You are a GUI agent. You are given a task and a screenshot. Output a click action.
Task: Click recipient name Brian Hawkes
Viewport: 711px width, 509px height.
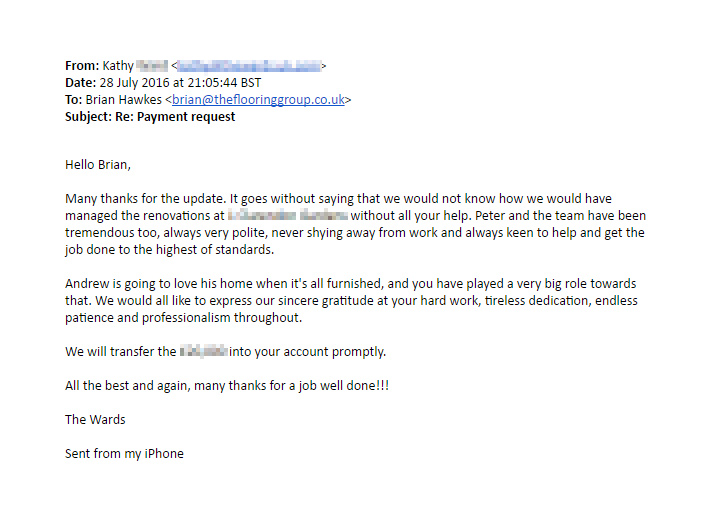tap(127, 100)
